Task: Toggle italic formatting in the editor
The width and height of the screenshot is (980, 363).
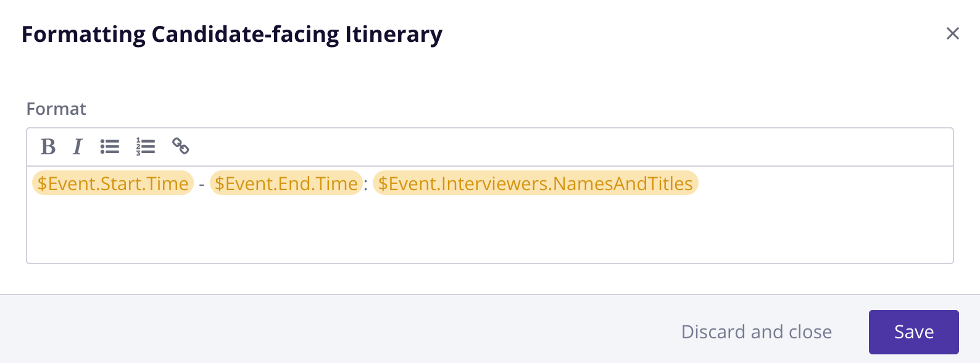Action: [78, 147]
